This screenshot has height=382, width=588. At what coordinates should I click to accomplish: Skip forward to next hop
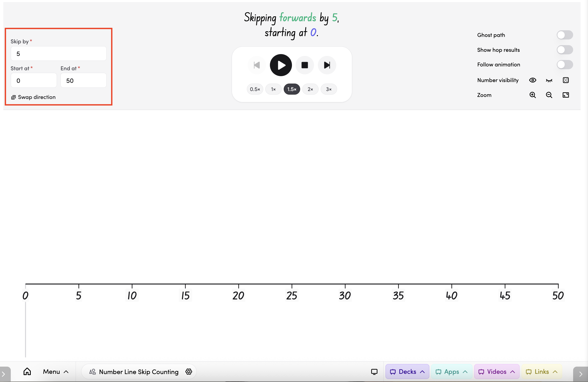[x=327, y=65]
